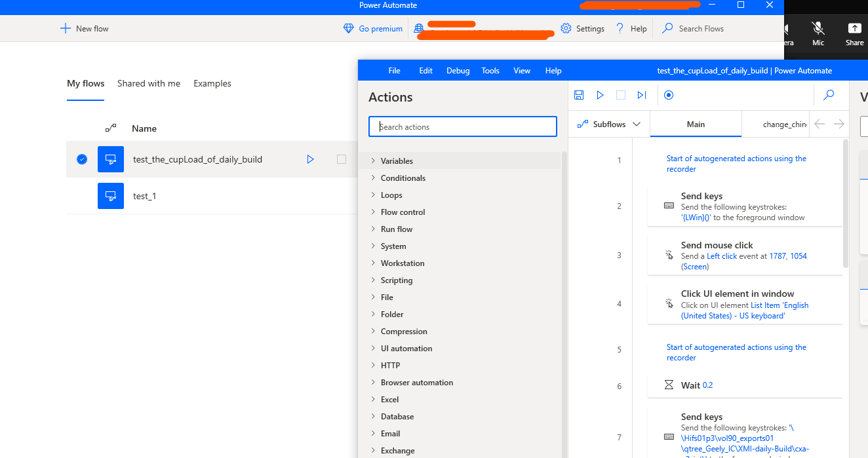This screenshot has height=458, width=868.
Task: Select the Send keys action at step 2
Action: click(x=745, y=206)
